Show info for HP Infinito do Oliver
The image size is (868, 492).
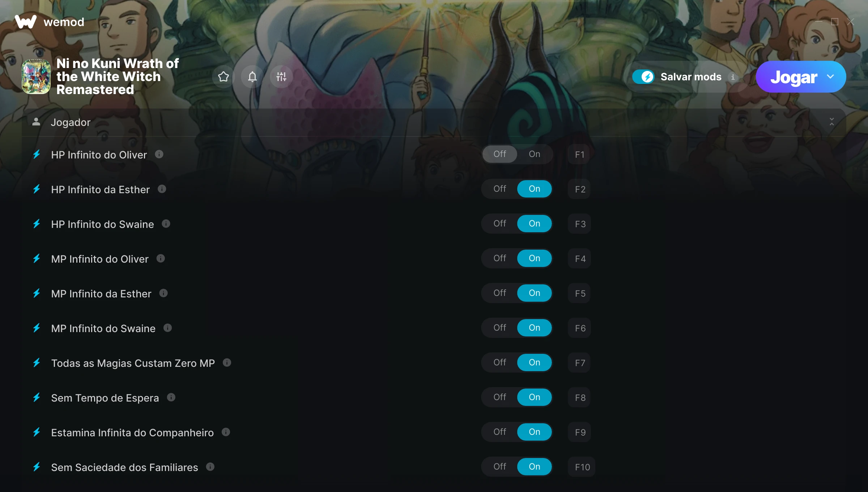pos(159,154)
